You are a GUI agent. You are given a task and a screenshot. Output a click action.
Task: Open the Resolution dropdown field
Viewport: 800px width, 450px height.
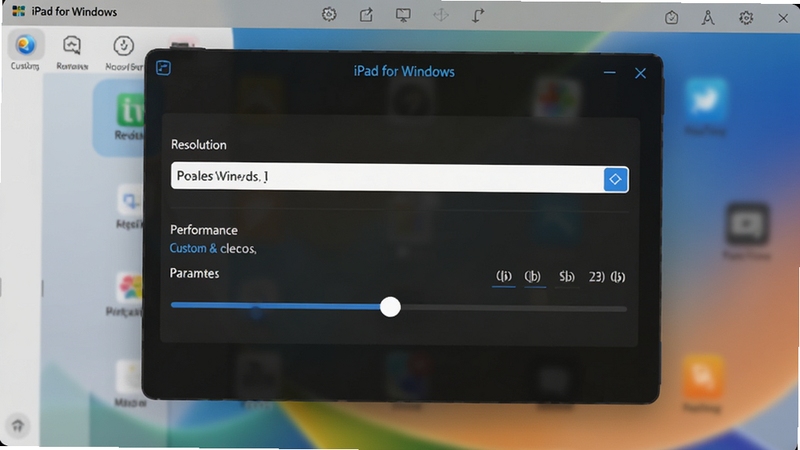coord(399,177)
